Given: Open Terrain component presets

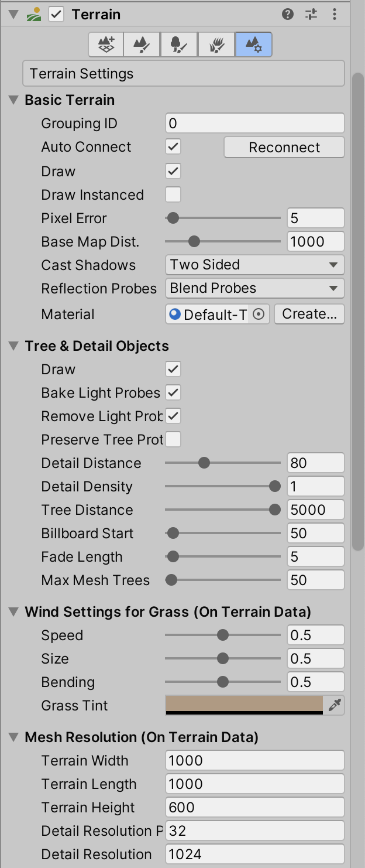Looking at the screenshot, I should pos(311,15).
